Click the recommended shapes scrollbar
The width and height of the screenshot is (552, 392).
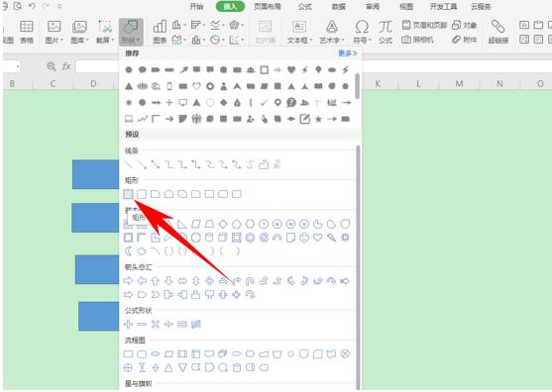pos(358,86)
